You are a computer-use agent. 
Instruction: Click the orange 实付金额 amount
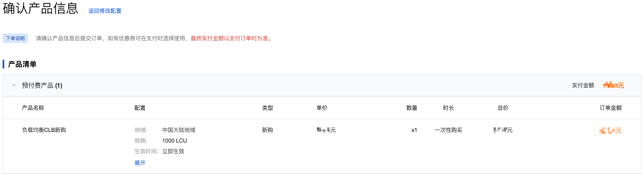point(613,85)
